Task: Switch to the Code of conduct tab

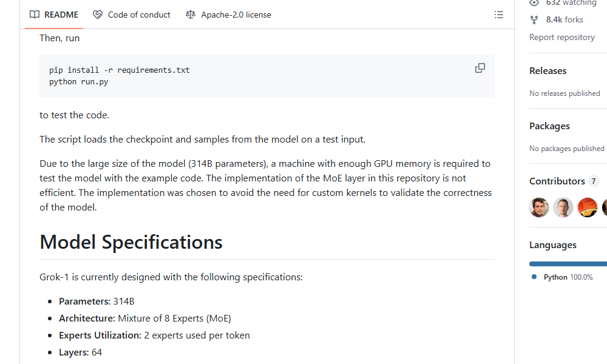Action: click(138, 15)
